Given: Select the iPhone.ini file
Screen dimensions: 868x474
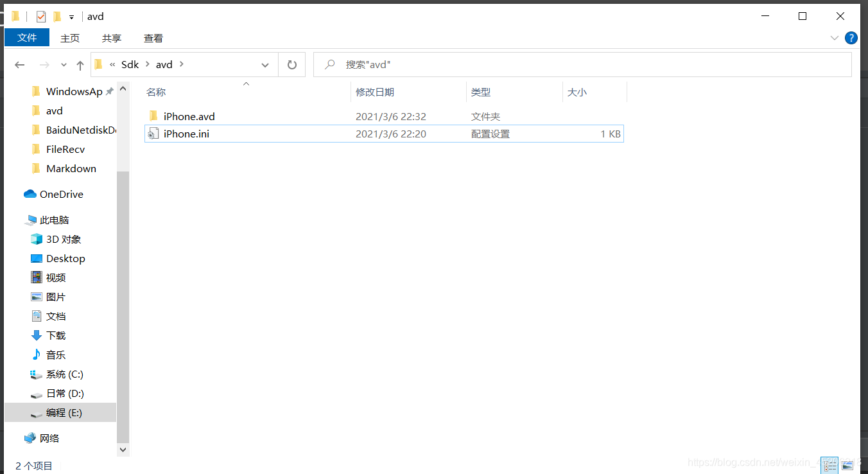Looking at the screenshot, I should 186,134.
